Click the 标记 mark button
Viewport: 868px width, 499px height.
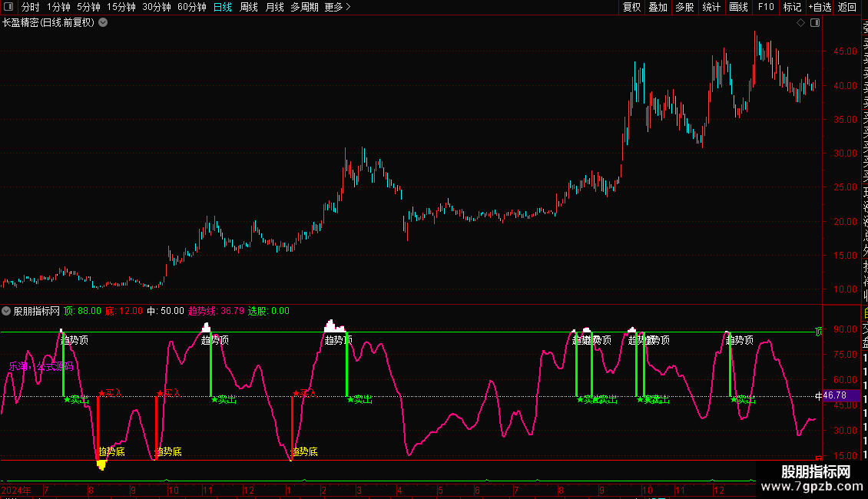792,7
